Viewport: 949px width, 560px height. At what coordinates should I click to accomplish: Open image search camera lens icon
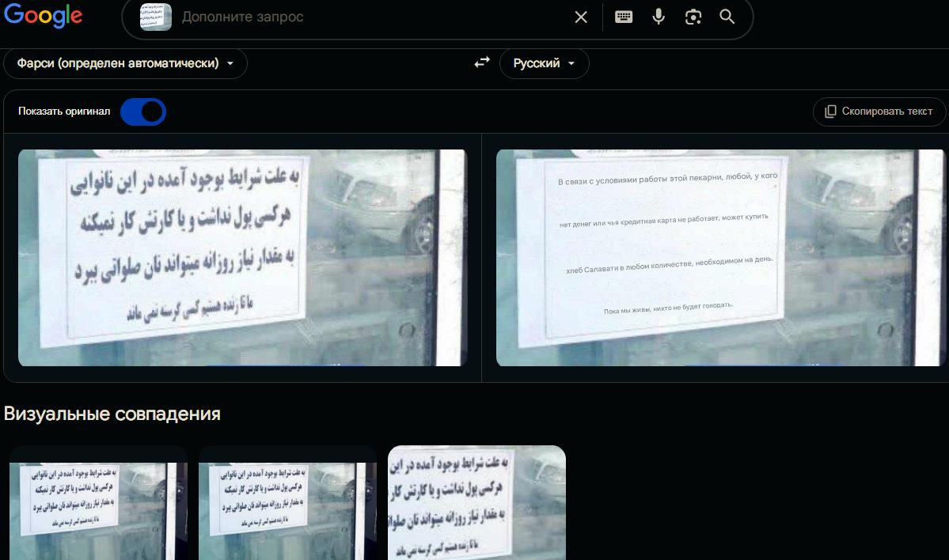pos(693,17)
